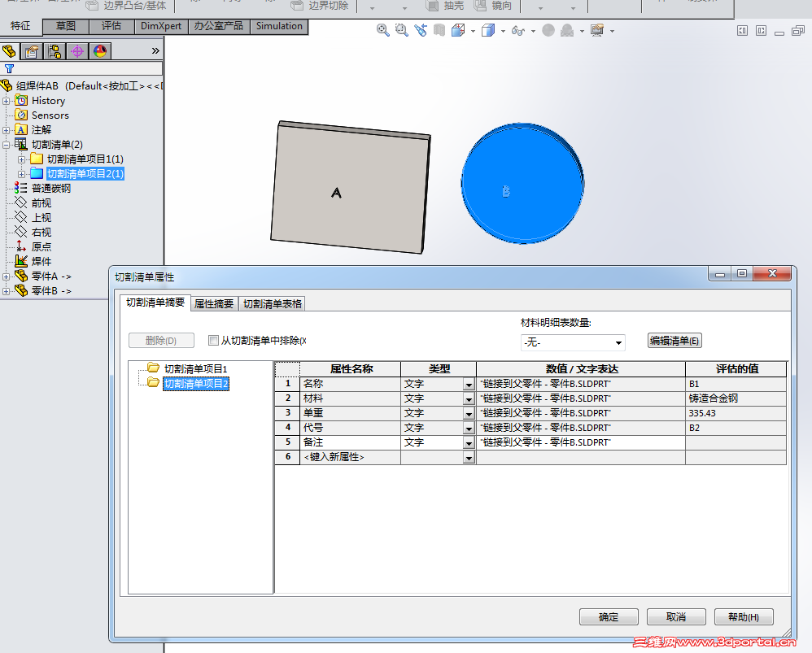Expand the 零件B node
This screenshot has height=653, width=812.
tap(7, 291)
